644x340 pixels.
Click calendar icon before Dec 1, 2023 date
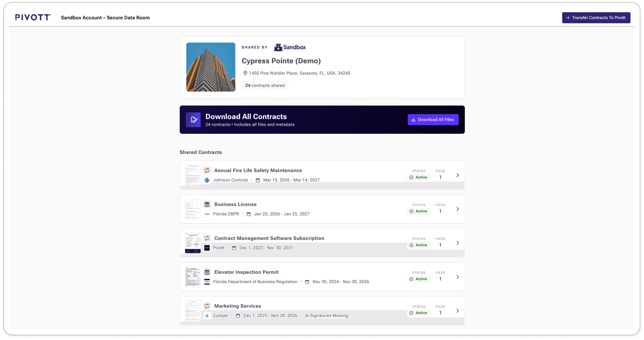pyautogui.click(x=234, y=248)
